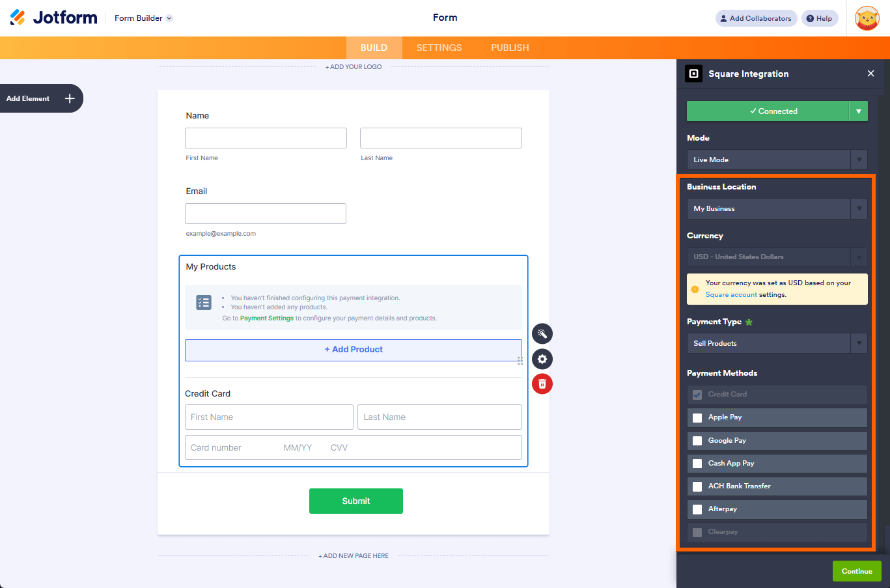
Task: Click the Payment Methods heading
Action: [722, 373]
